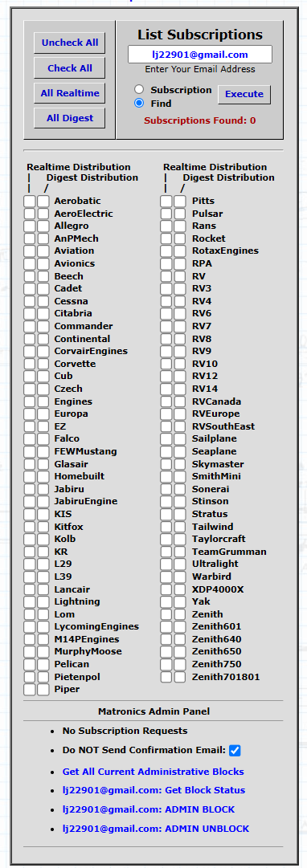Click the ADMIN UNBLOCK link
The height and width of the screenshot is (868, 307).
click(156, 829)
